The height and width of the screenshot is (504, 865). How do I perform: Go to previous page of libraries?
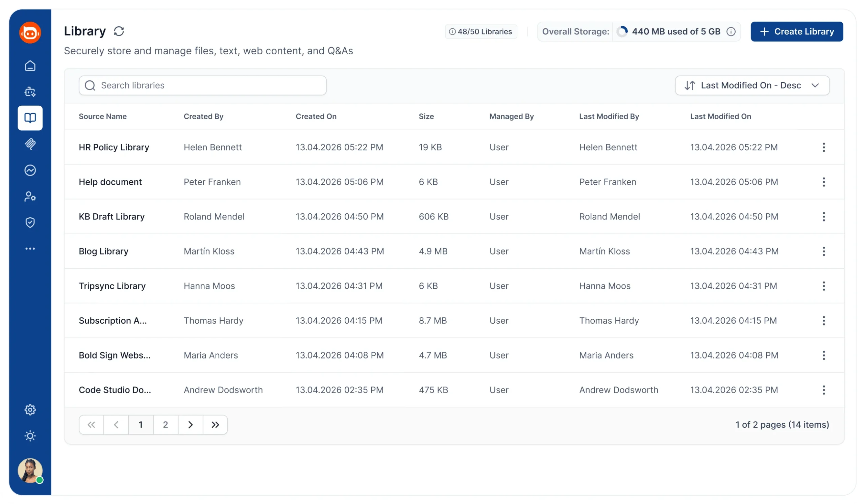(116, 425)
